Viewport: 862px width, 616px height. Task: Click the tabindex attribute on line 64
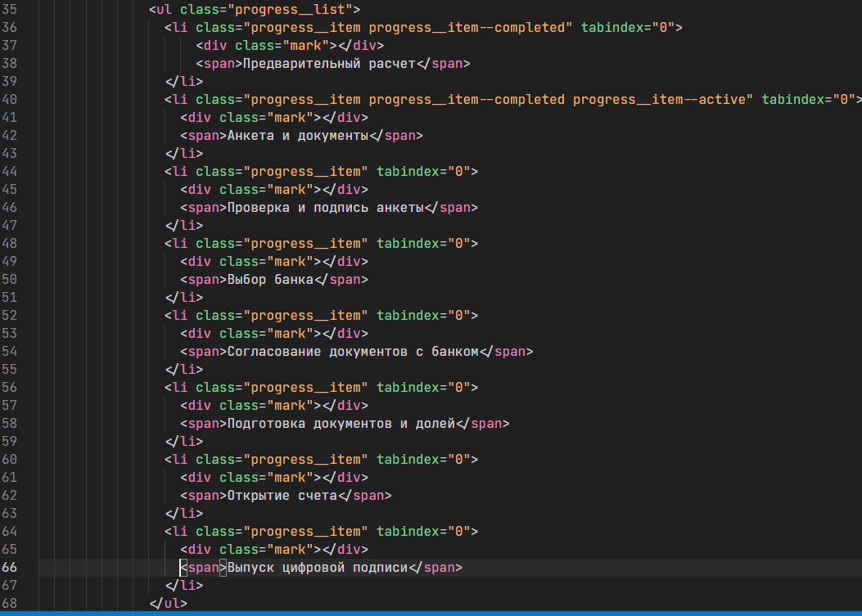pyautogui.click(x=427, y=532)
